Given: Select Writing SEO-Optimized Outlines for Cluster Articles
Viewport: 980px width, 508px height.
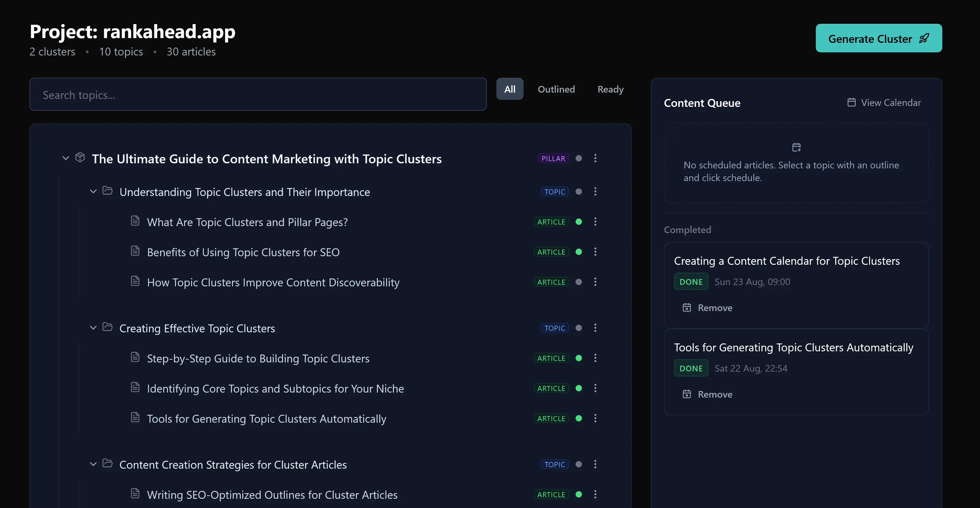Looking at the screenshot, I should click(272, 495).
